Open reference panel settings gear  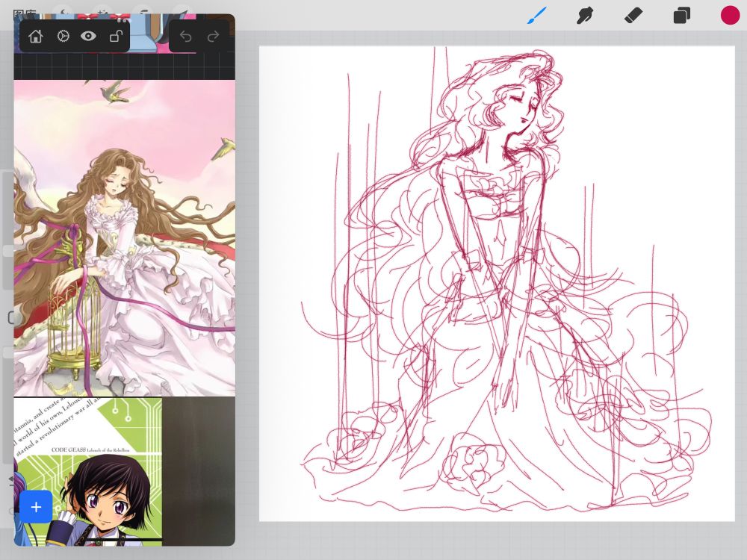(x=63, y=36)
